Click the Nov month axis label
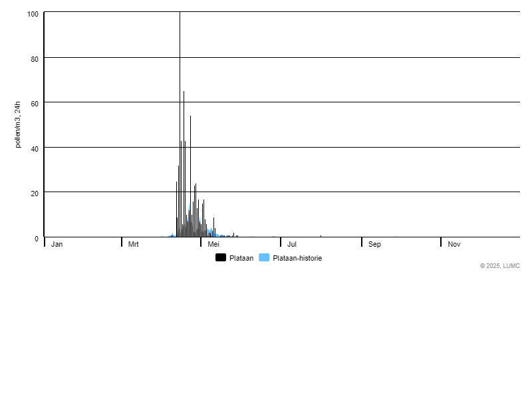 [454, 245]
